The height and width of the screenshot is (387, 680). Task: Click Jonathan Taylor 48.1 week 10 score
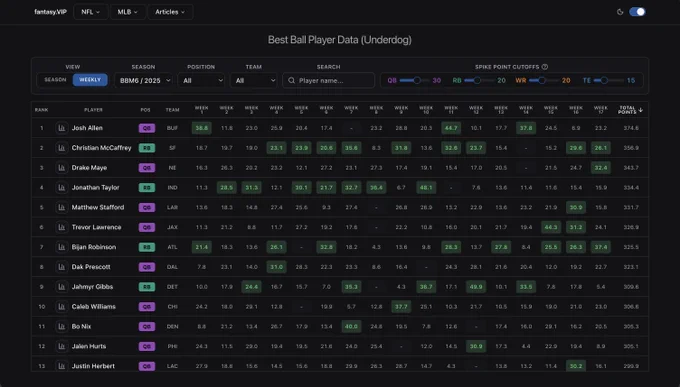point(426,187)
